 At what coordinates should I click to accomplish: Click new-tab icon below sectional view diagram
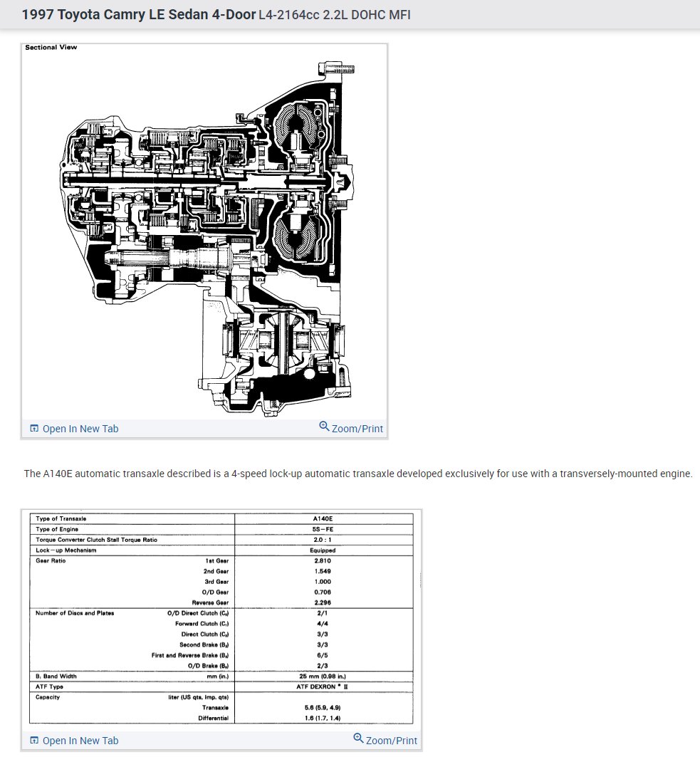34,429
